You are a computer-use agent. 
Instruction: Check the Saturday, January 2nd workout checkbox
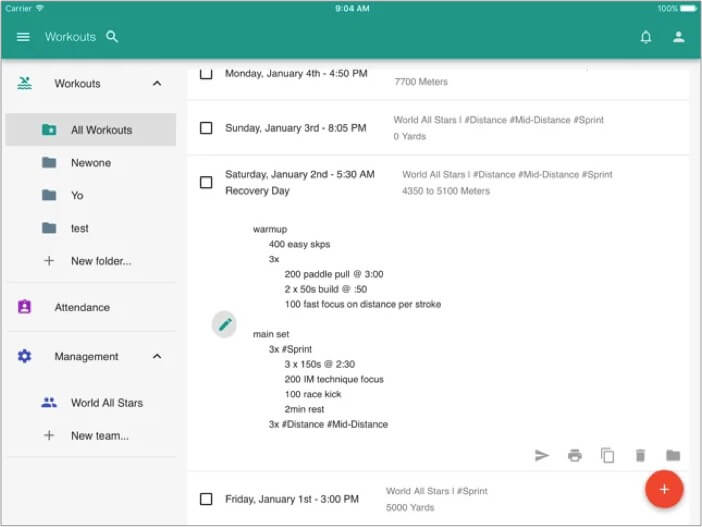(206, 182)
